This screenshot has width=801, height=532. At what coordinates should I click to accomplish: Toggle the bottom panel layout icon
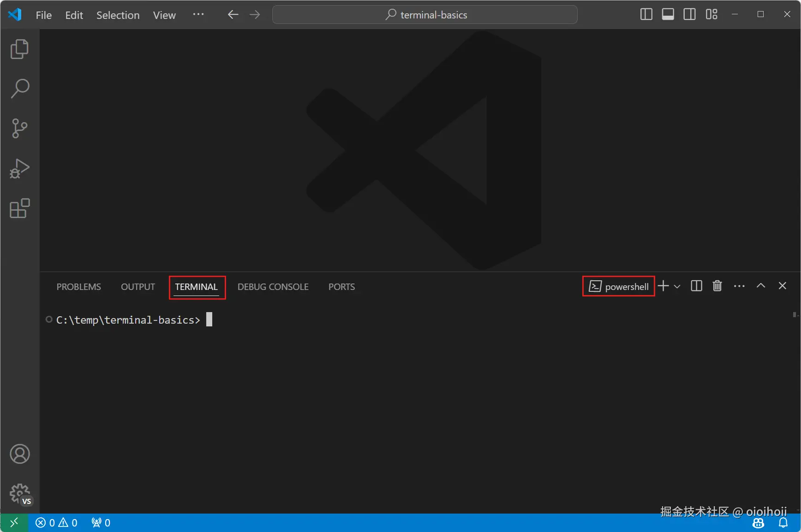pyautogui.click(x=668, y=14)
